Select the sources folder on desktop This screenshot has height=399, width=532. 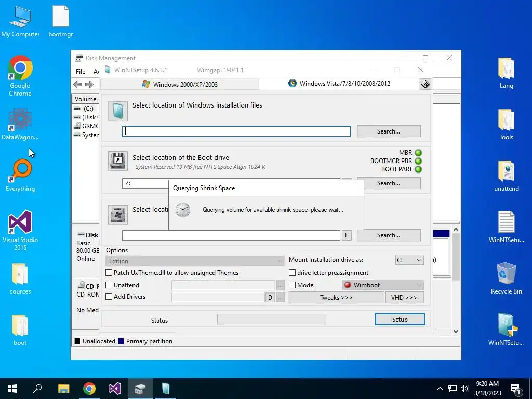click(20, 278)
